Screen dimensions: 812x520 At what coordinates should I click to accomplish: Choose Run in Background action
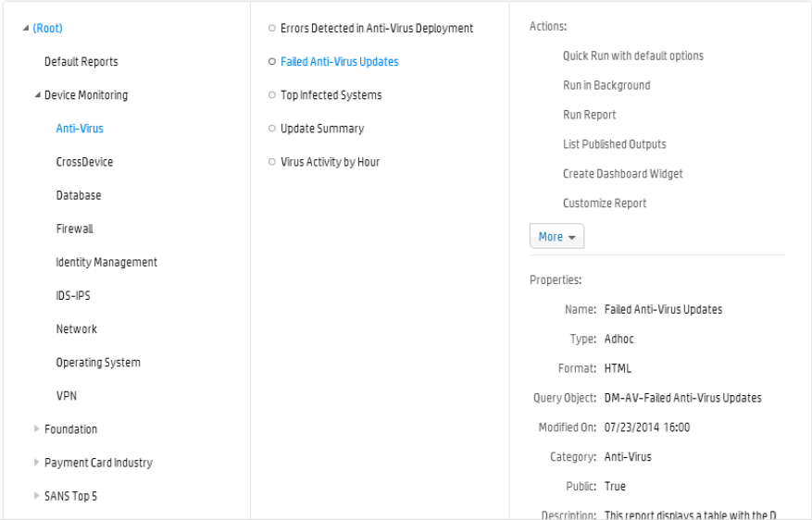(x=606, y=85)
